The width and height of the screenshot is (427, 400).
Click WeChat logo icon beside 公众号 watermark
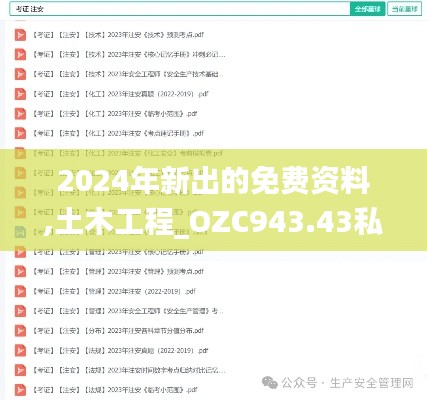pos(270,383)
